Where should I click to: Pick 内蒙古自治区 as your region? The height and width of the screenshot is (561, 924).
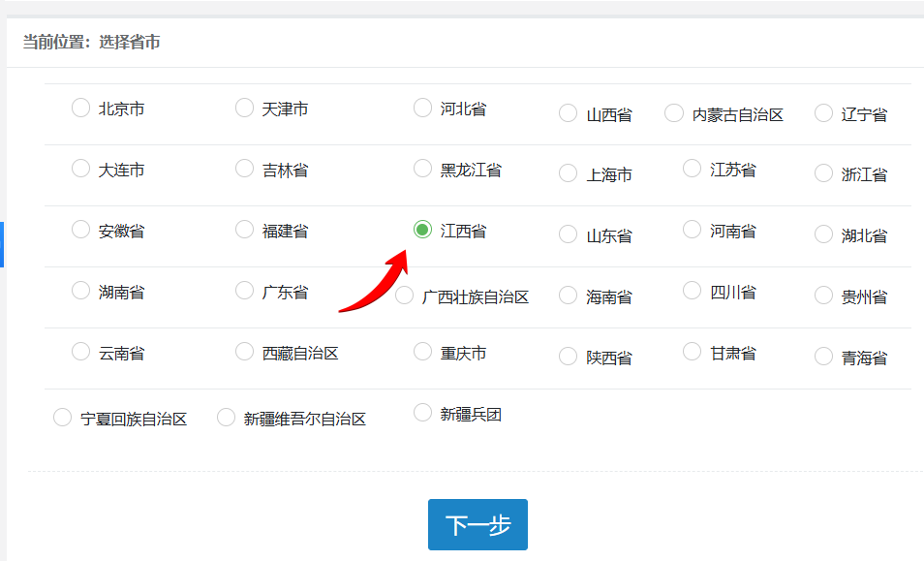(673, 112)
